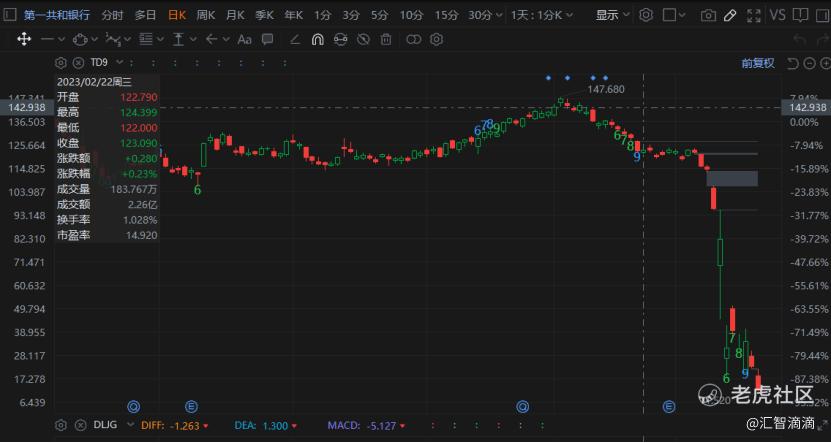Select the 年K yearly tab
Viewport: 831px width, 443px height.
[x=293, y=15]
